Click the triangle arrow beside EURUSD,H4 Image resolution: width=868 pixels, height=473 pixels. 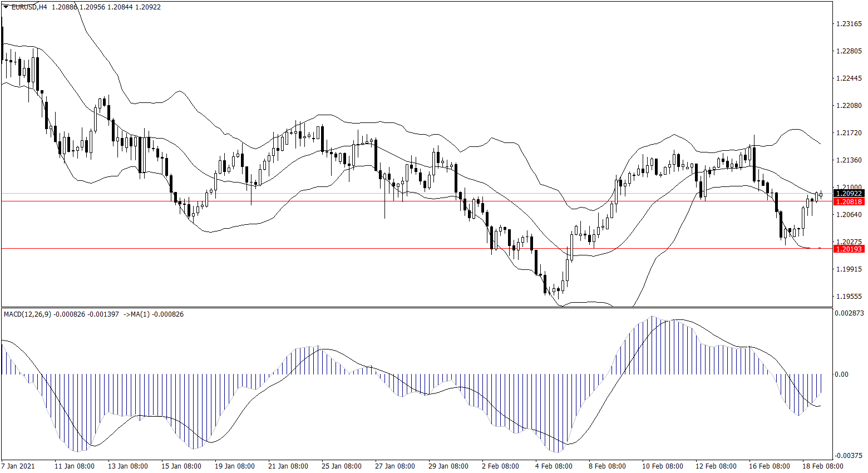6,7
